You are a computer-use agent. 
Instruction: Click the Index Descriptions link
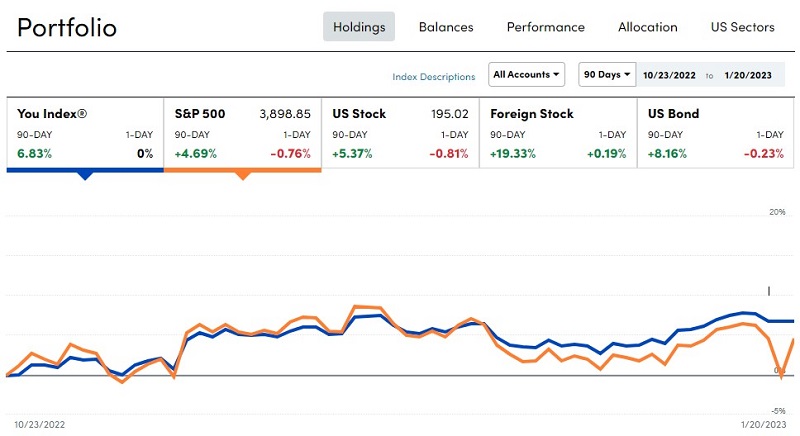[x=434, y=76]
